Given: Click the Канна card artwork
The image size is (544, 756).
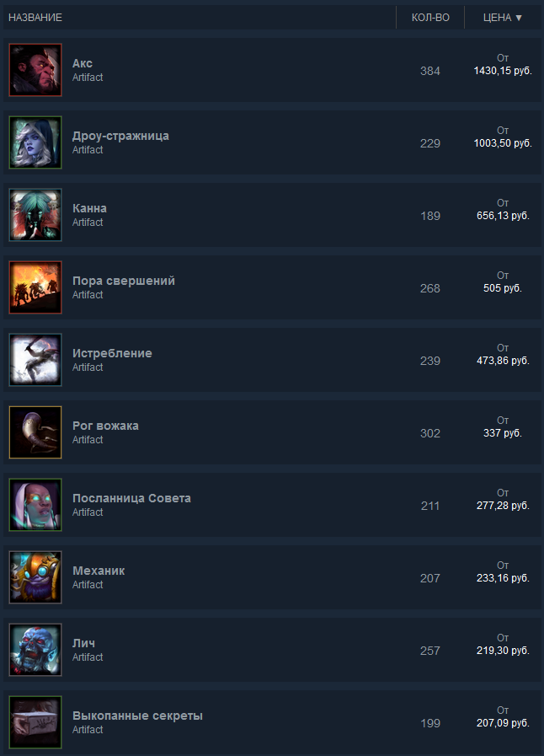Looking at the screenshot, I should point(35,215).
